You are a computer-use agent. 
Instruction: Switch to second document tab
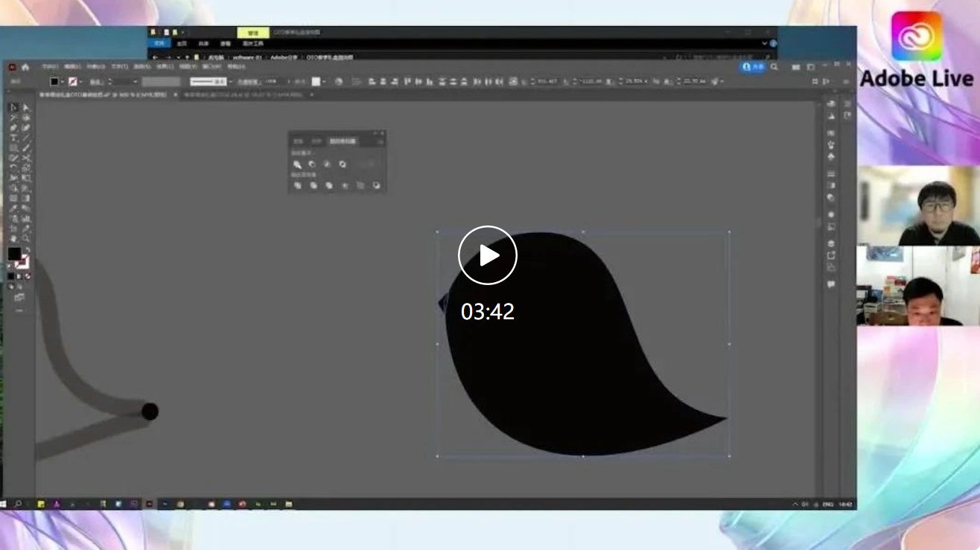(x=244, y=95)
